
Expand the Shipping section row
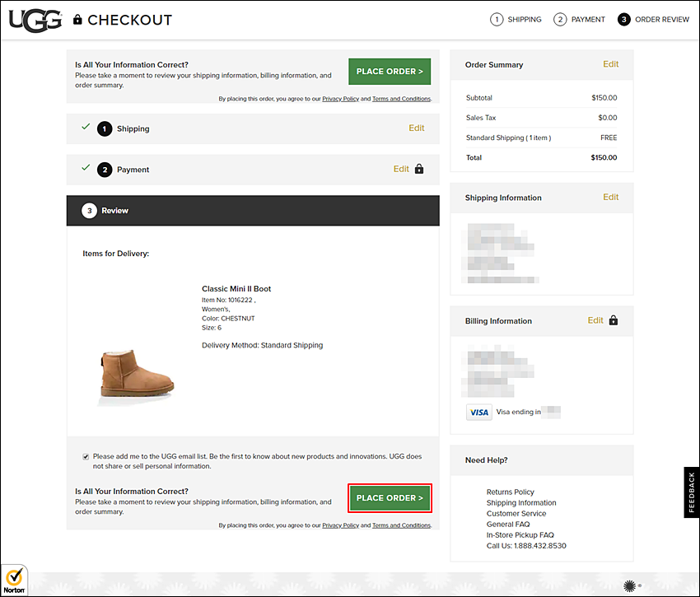click(x=253, y=128)
